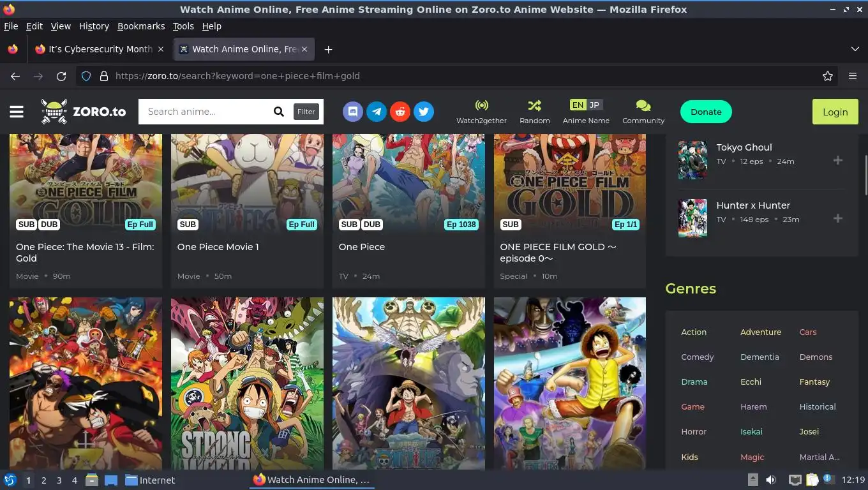Image resolution: width=868 pixels, height=490 pixels.
Task: Open the Community section
Action: point(643,112)
